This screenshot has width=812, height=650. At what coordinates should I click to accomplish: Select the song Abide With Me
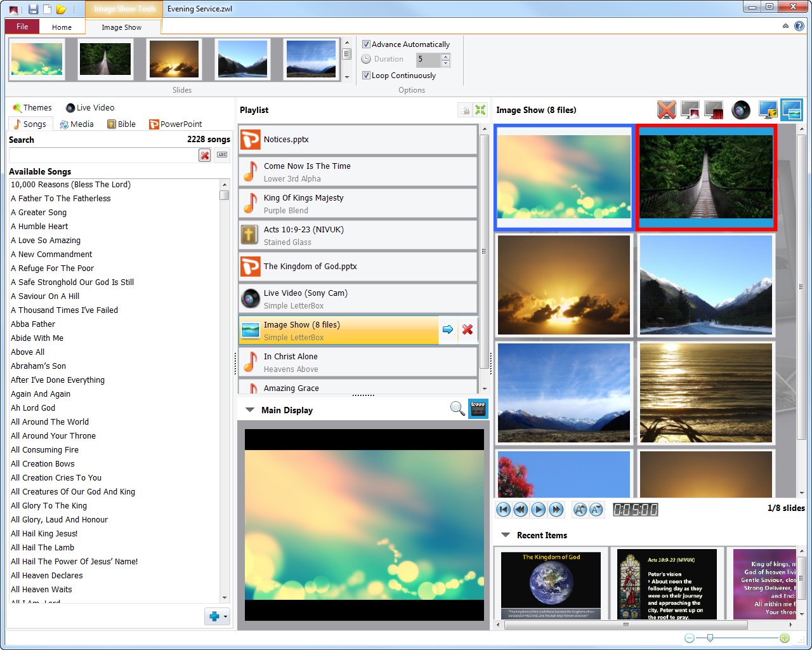pos(37,338)
